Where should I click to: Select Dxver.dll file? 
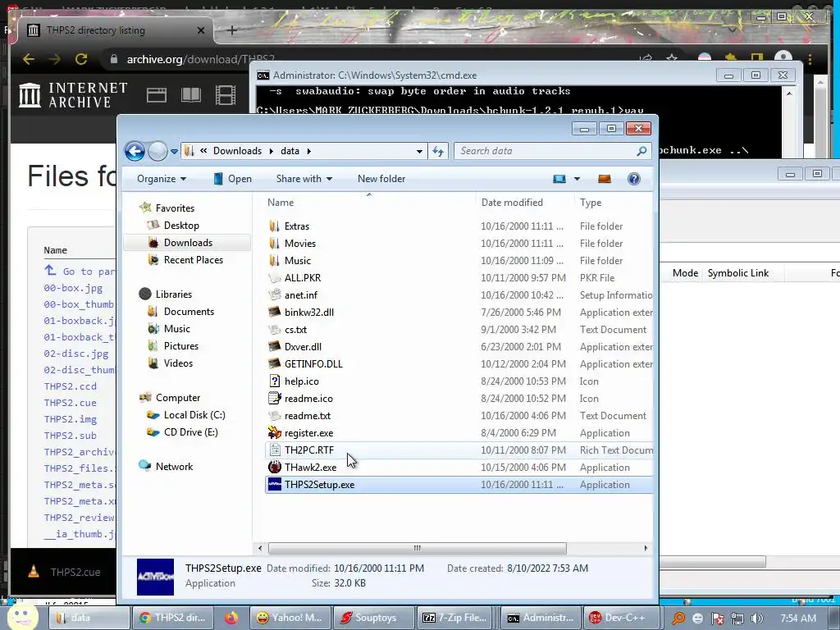pyautogui.click(x=304, y=347)
